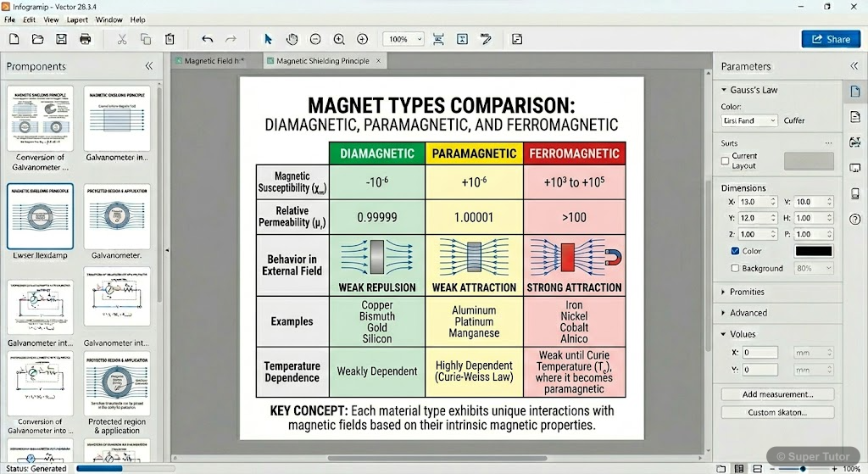Cut selection with scissors icon
The width and height of the screenshot is (868, 474).
pyautogui.click(x=122, y=39)
